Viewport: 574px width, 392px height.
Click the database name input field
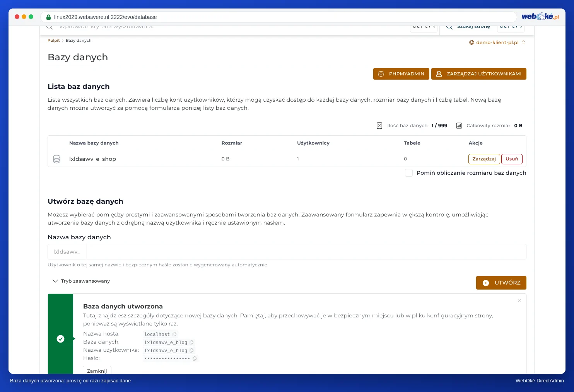pos(287,252)
